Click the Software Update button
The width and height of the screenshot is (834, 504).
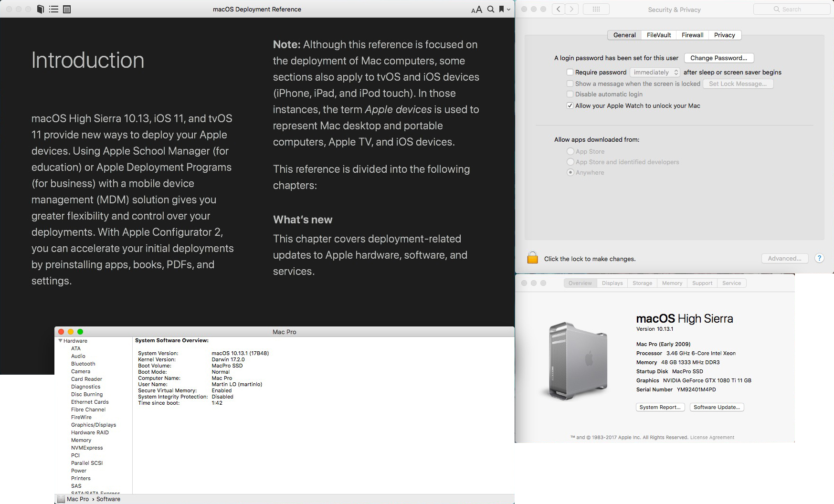point(717,407)
